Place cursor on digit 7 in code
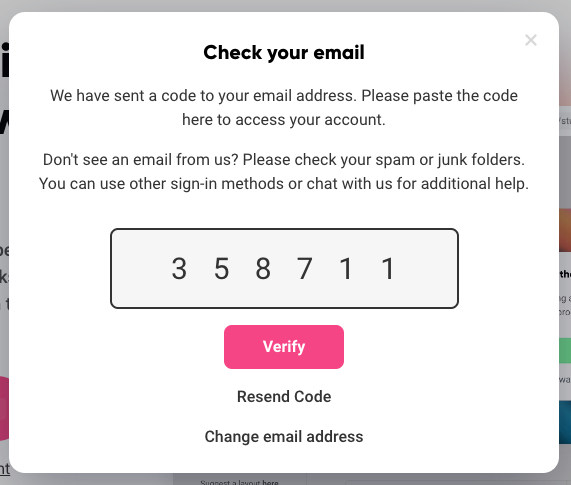Viewport: 571px width, 485px height. click(305, 269)
